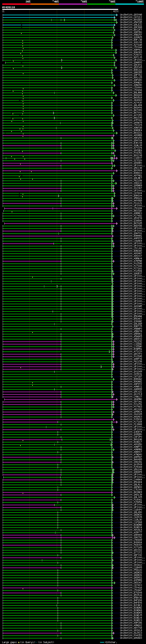Select label UniRef100_Q9M7R0
The image size is (146, 644).
(131, 32)
